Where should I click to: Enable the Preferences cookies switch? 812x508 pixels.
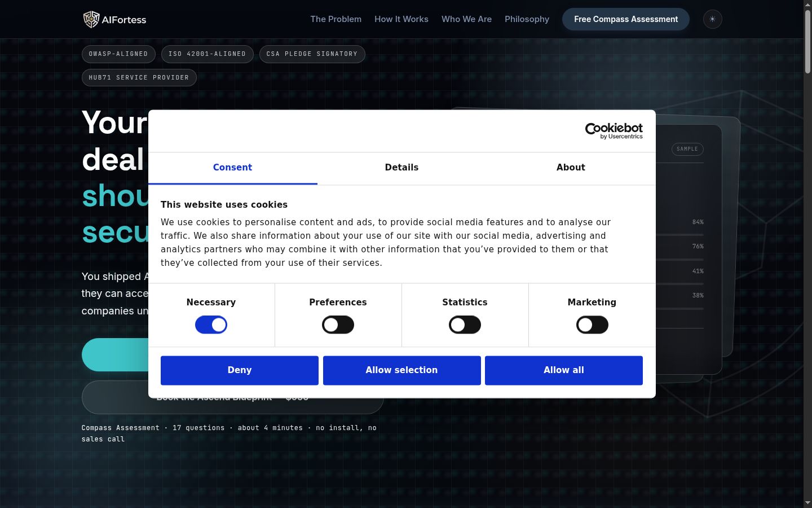pos(338,325)
